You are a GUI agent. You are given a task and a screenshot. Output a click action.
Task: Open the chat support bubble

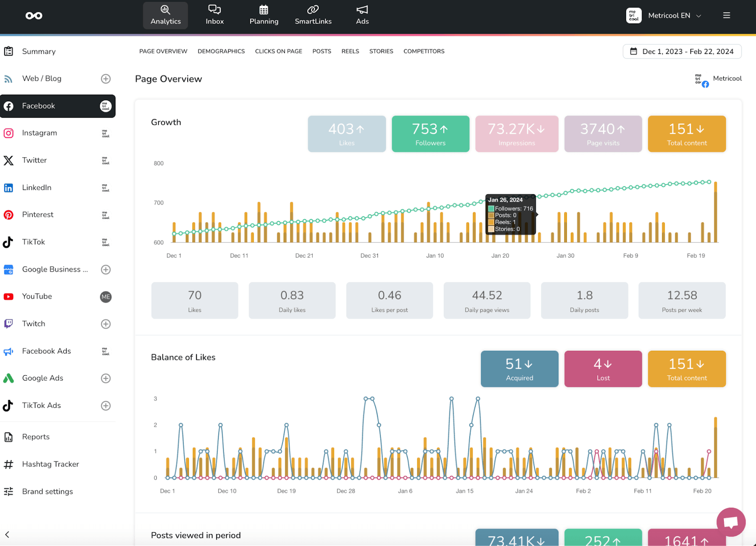730,522
